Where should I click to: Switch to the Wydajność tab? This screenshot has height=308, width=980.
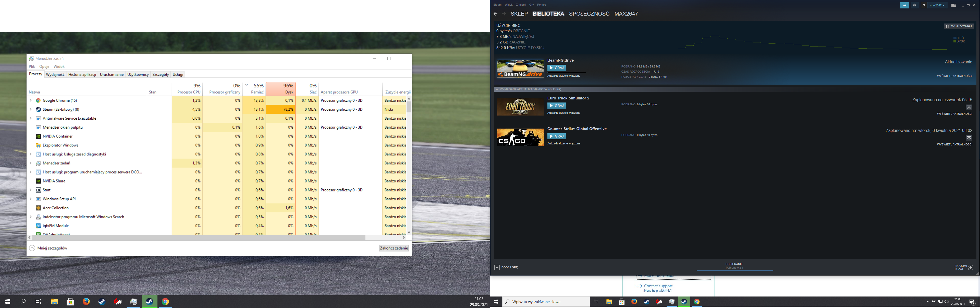(55, 75)
